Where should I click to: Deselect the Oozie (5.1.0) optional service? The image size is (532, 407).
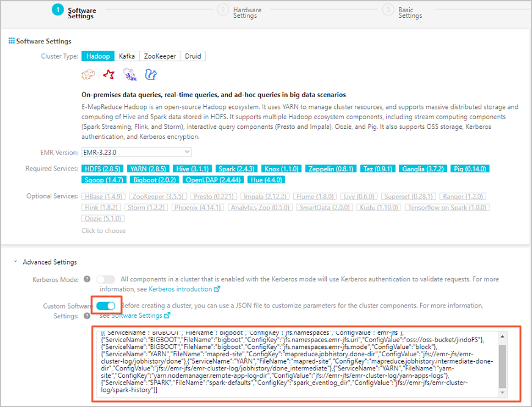(103, 218)
